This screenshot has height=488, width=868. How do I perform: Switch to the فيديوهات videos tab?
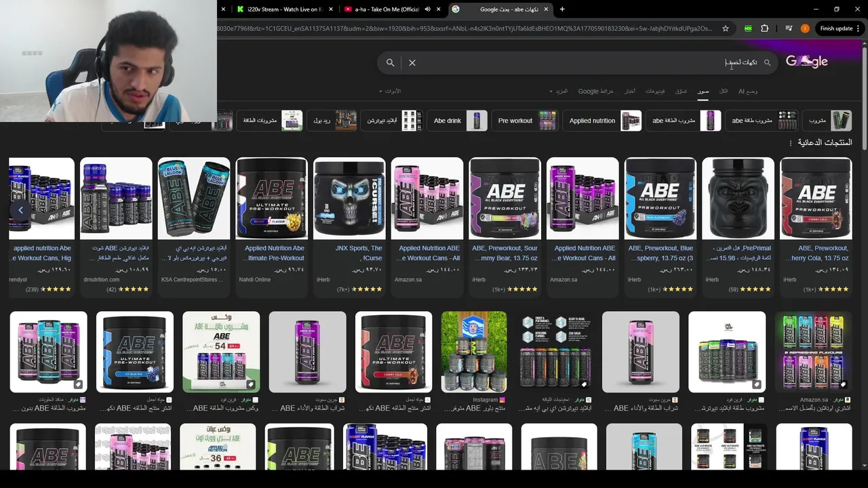click(x=655, y=91)
